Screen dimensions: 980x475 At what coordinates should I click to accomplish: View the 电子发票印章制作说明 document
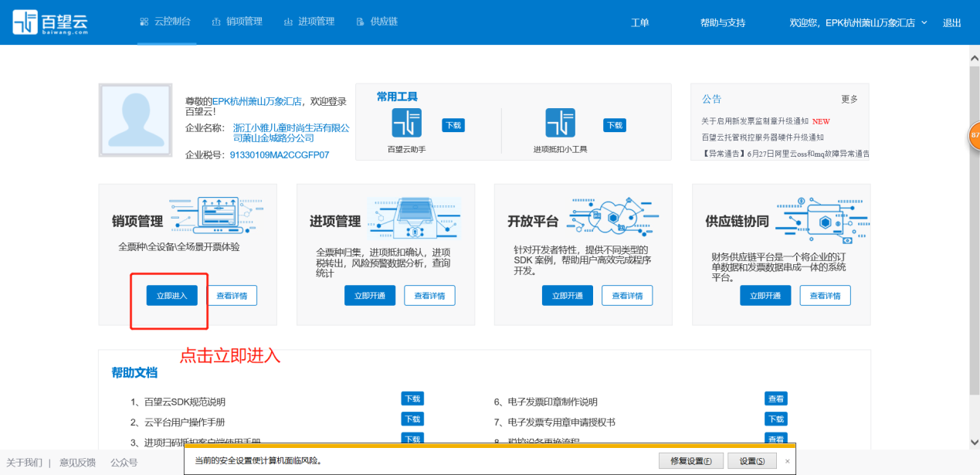pyautogui.click(x=776, y=399)
